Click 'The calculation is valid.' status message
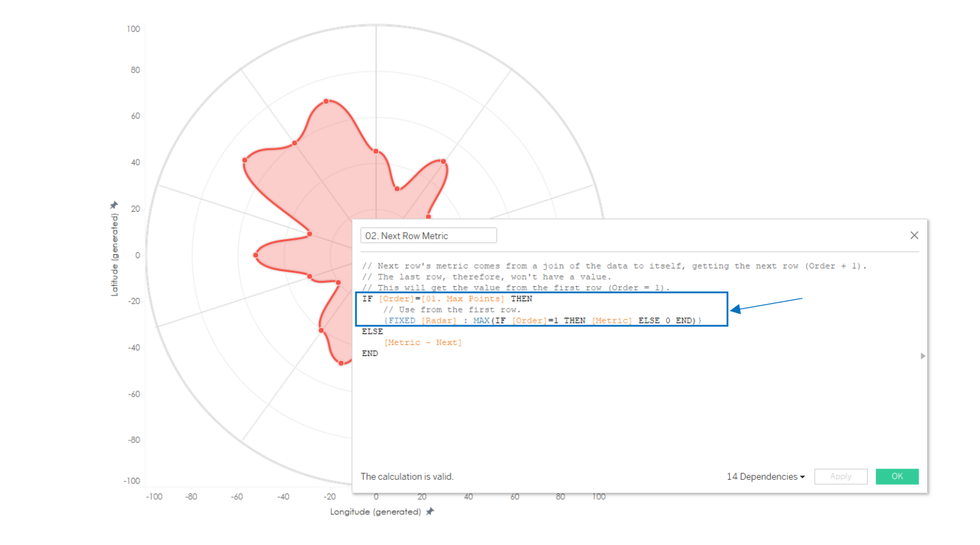The width and height of the screenshot is (980, 545). point(407,476)
